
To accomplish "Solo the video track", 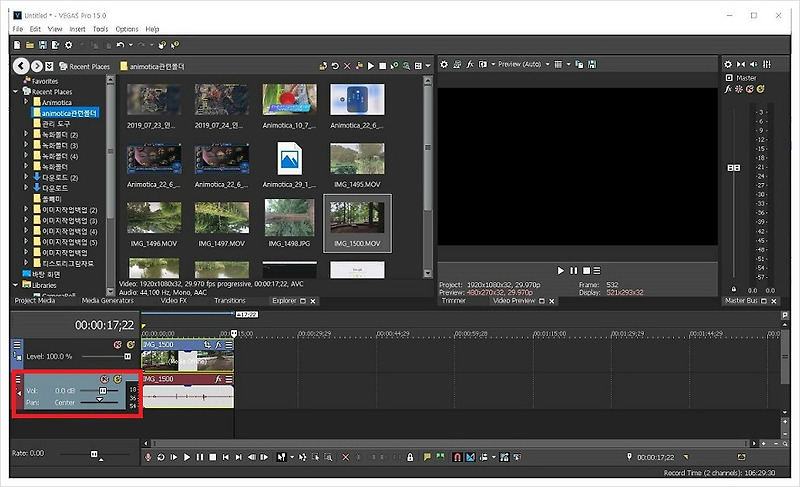I will (x=131, y=345).
